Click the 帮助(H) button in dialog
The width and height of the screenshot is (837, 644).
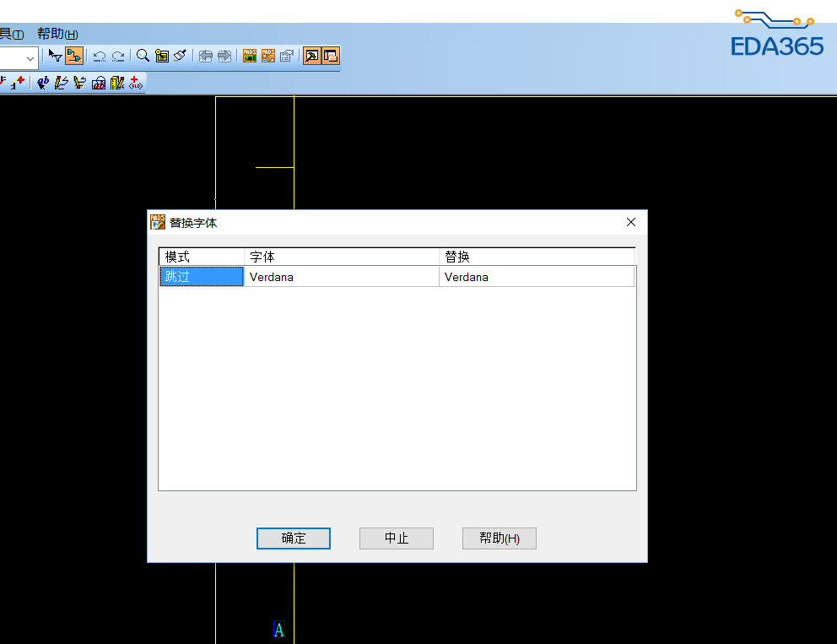(x=499, y=538)
